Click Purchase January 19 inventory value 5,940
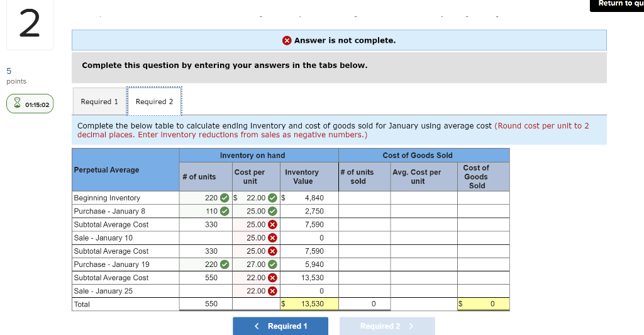 [309, 264]
